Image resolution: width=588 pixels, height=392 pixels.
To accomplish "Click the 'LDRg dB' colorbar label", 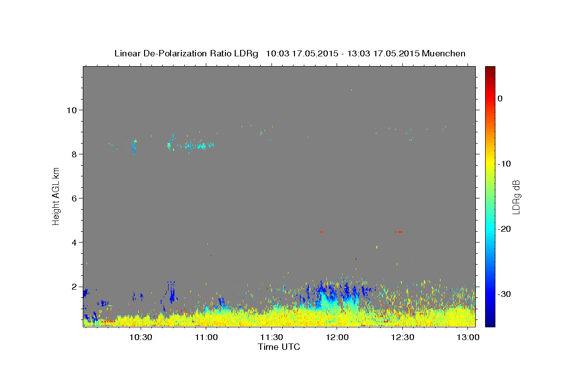I will tap(516, 197).
